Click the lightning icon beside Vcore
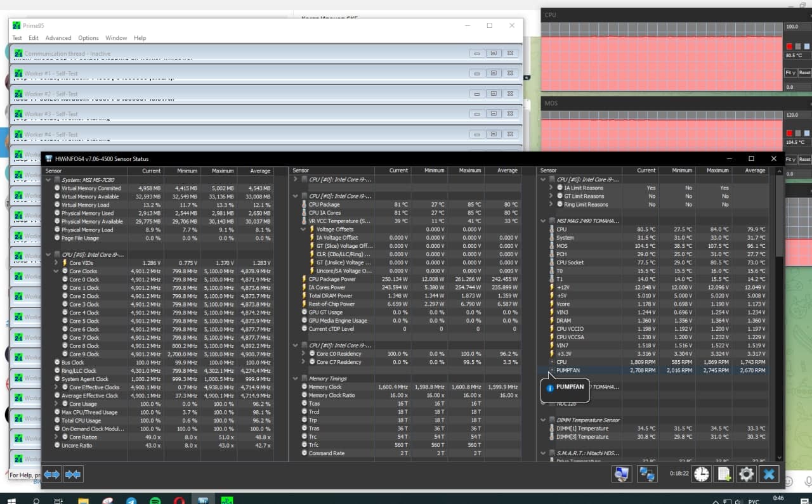 pos(551,304)
